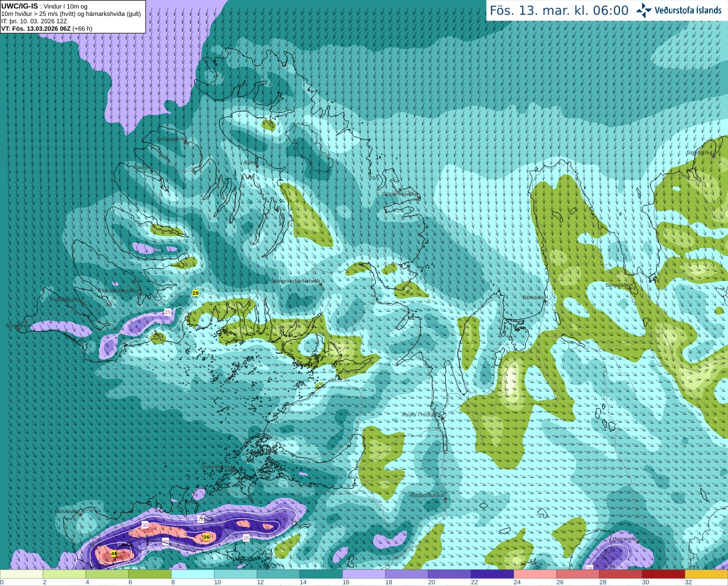Pick the 26–28 m/s salmon legend swatch
This screenshot has width=728, height=586.
(x=578, y=574)
